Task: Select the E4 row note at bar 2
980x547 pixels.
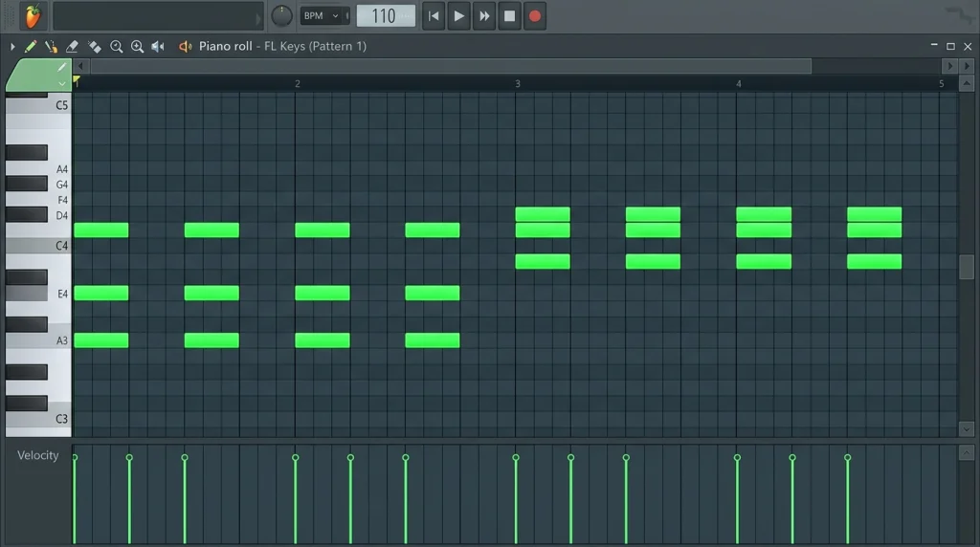Action: coord(322,293)
